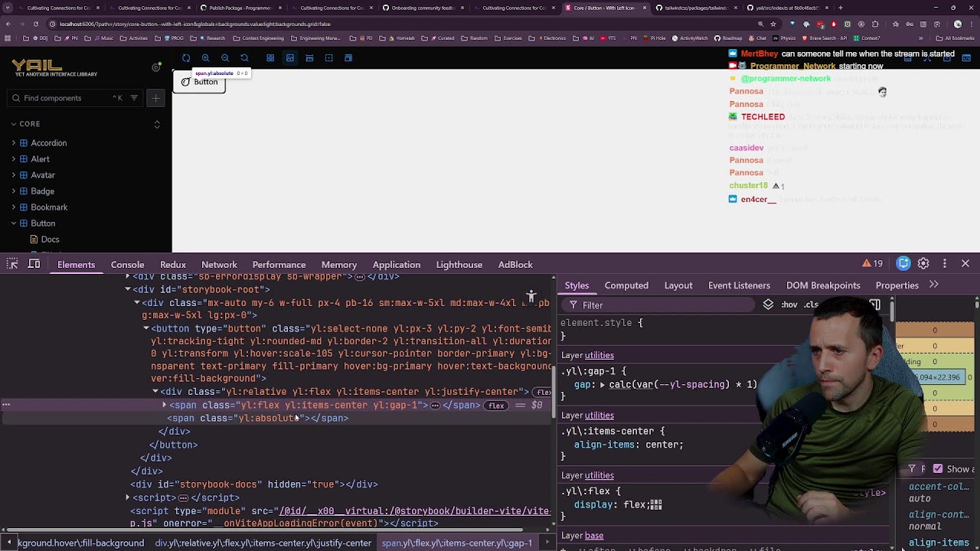Expand the Badge component tree arrow
The width and height of the screenshot is (980, 551).
point(13,191)
